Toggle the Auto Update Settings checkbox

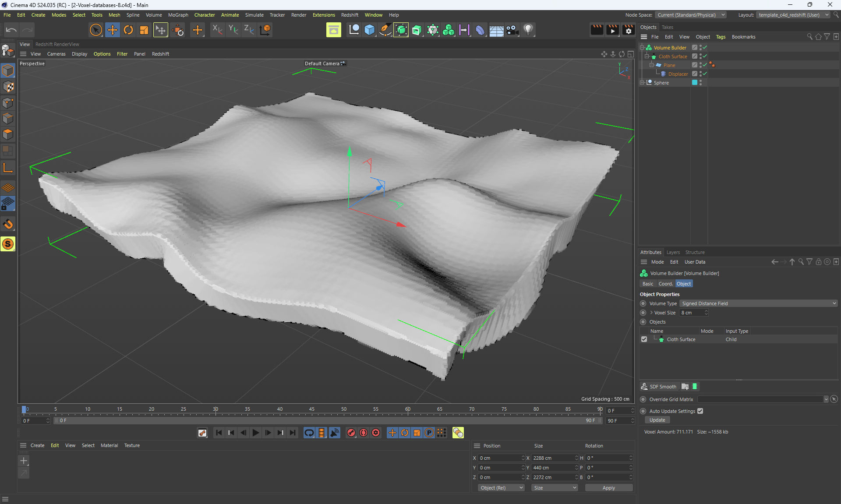click(700, 411)
